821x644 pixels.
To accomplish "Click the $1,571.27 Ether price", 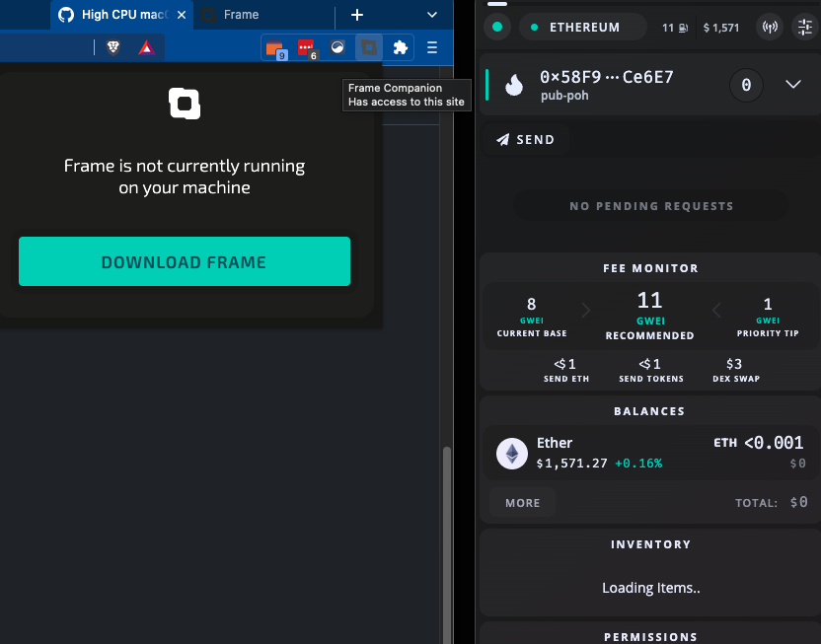I will point(571,463).
